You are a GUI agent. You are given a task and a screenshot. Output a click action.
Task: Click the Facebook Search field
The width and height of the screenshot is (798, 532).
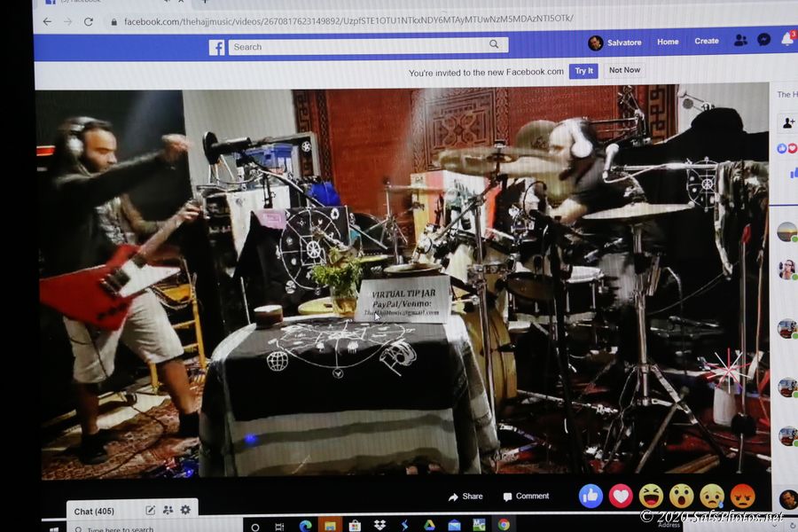coord(359,46)
